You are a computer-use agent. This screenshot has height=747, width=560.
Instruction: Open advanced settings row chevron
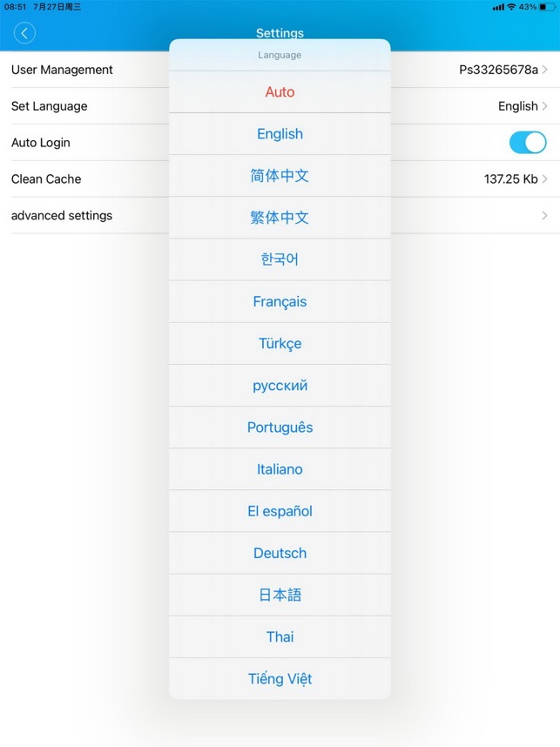click(544, 216)
